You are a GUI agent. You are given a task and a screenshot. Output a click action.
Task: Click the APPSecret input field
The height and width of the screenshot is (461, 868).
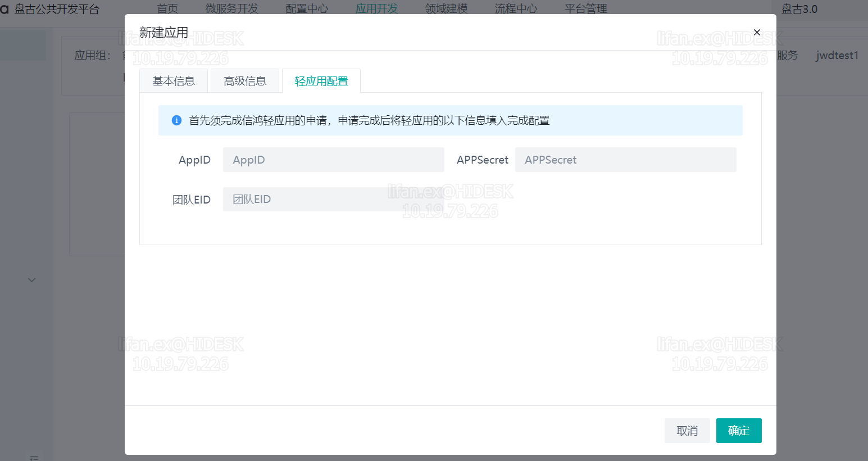tap(625, 160)
